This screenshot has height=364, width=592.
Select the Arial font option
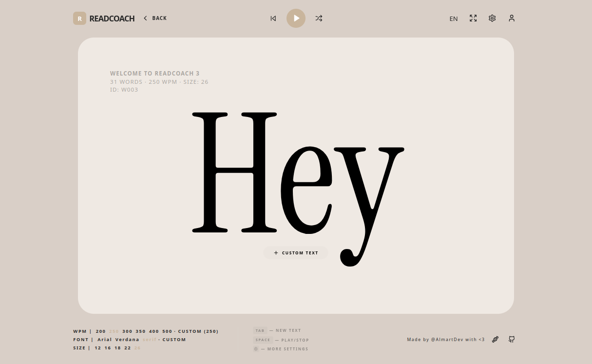[104, 340]
